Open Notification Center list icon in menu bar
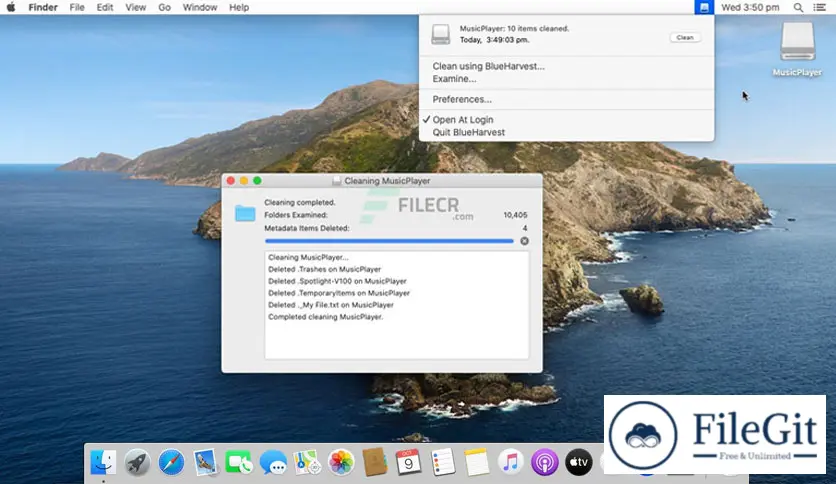The image size is (836, 484). tap(819, 7)
